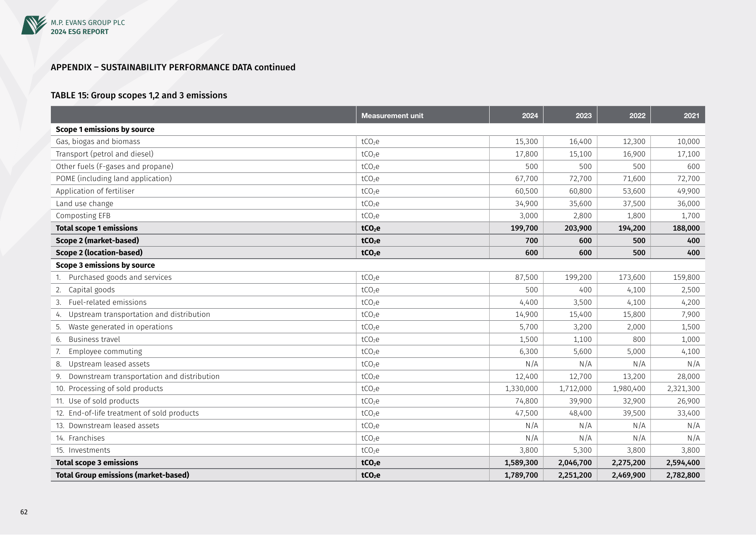Click the 'Total Group emissions (market-based)' label
The image size is (756, 535).
(x=122, y=475)
